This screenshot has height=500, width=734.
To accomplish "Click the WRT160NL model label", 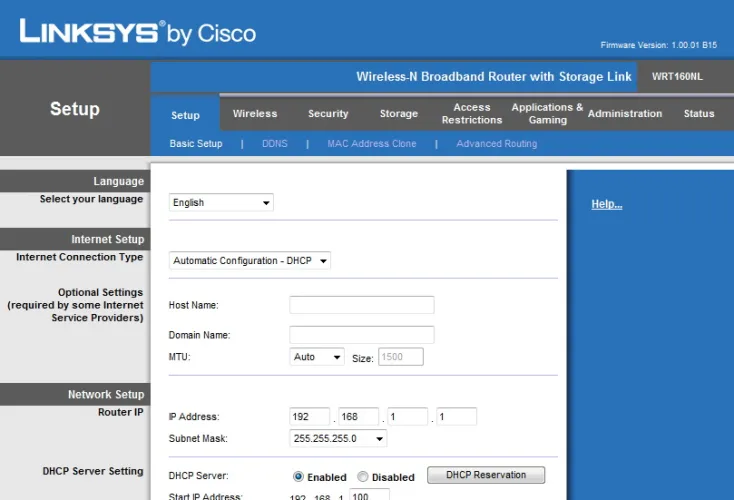I will tap(677, 76).
